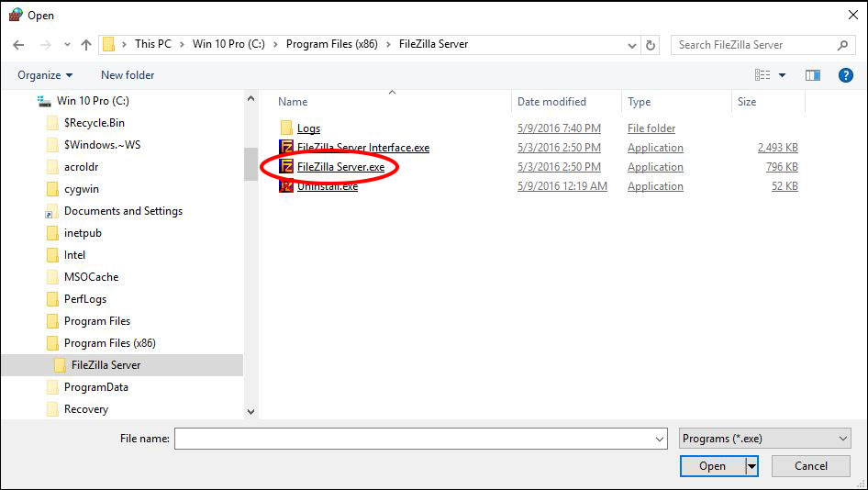This screenshot has height=490, width=868.
Task: Close the Open dialog
Action: [853, 15]
